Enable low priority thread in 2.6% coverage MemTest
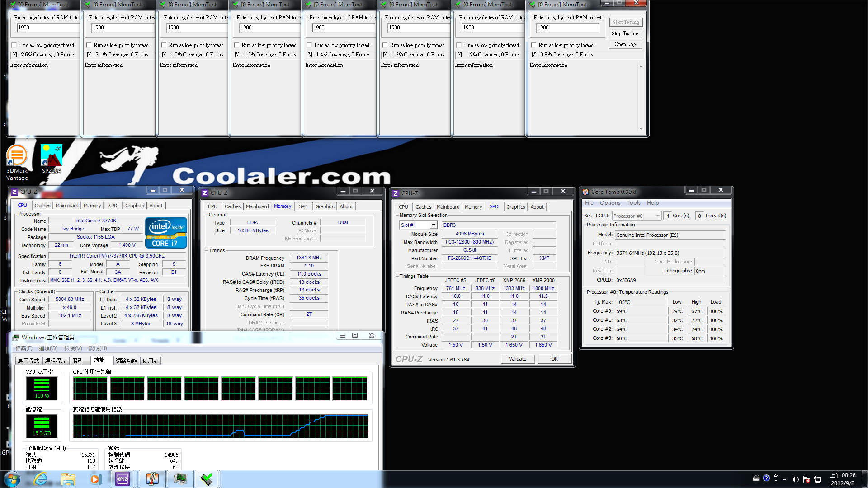 click(x=14, y=45)
